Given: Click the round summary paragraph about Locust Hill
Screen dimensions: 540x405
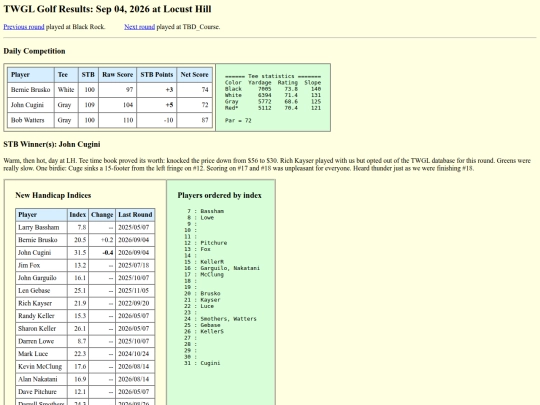Looking at the screenshot, I should [x=267, y=165].
